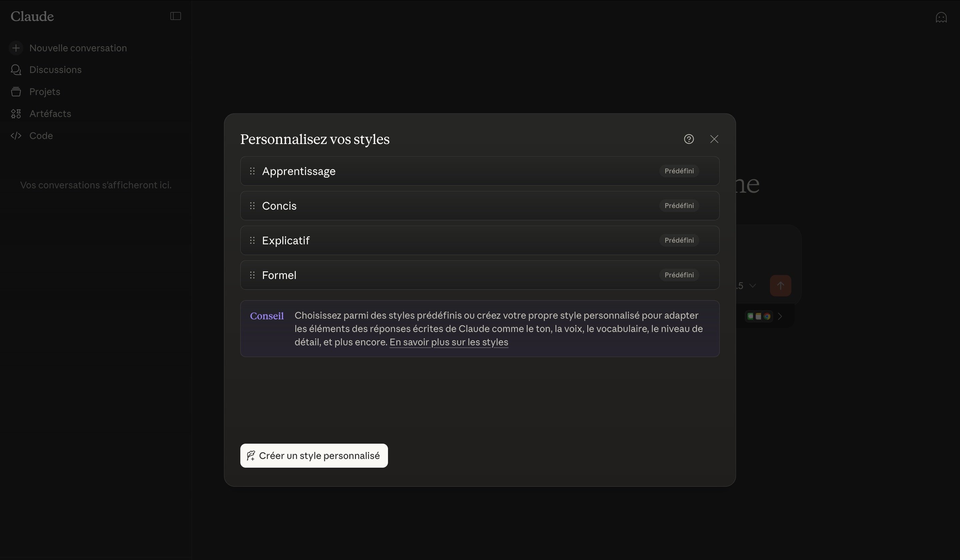Click the drag handle beside Concis
960x560 pixels.
(x=252, y=206)
